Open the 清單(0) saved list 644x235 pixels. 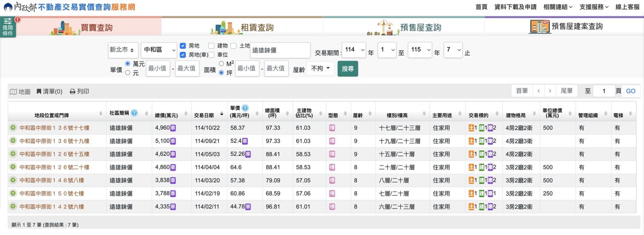49,92
